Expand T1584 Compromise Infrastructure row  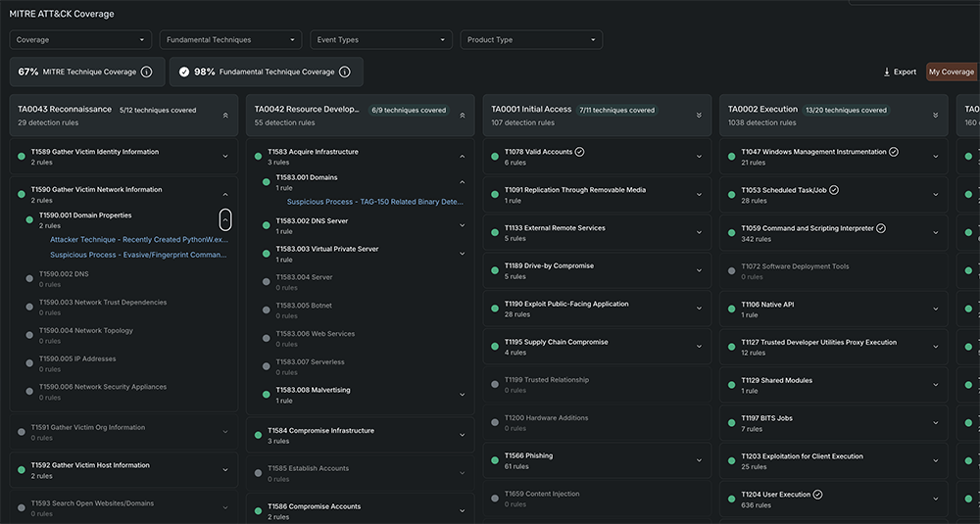[x=463, y=435]
